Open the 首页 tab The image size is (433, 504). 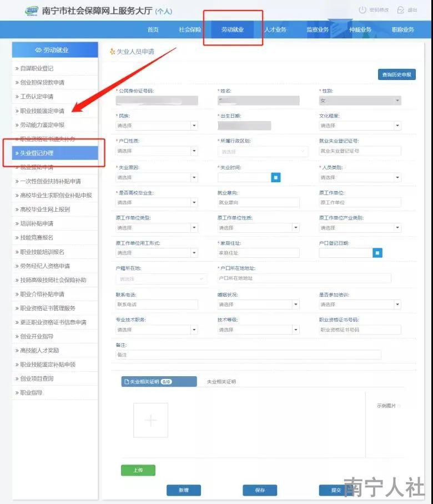pyautogui.click(x=153, y=29)
